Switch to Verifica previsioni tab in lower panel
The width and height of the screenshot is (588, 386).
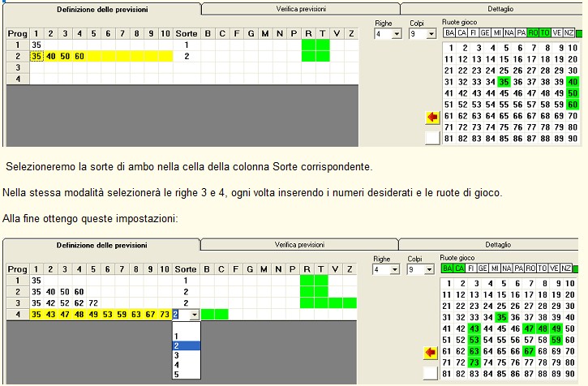click(299, 244)
